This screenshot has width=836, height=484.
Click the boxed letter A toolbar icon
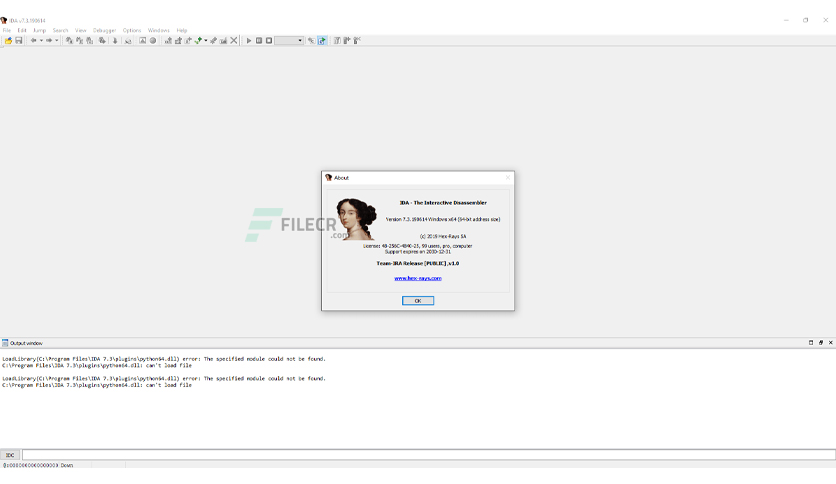pyautogui.click(x=142, y=41)
